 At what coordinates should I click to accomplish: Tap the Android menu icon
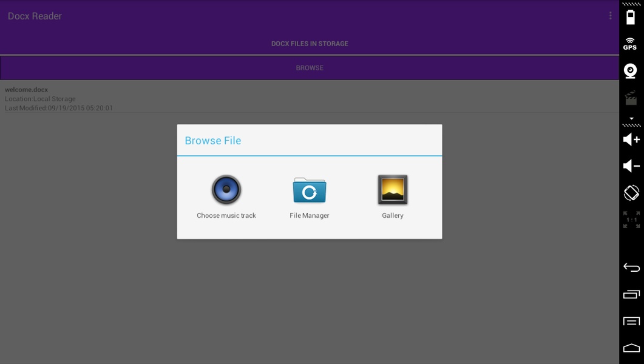(x=631, y=321)
